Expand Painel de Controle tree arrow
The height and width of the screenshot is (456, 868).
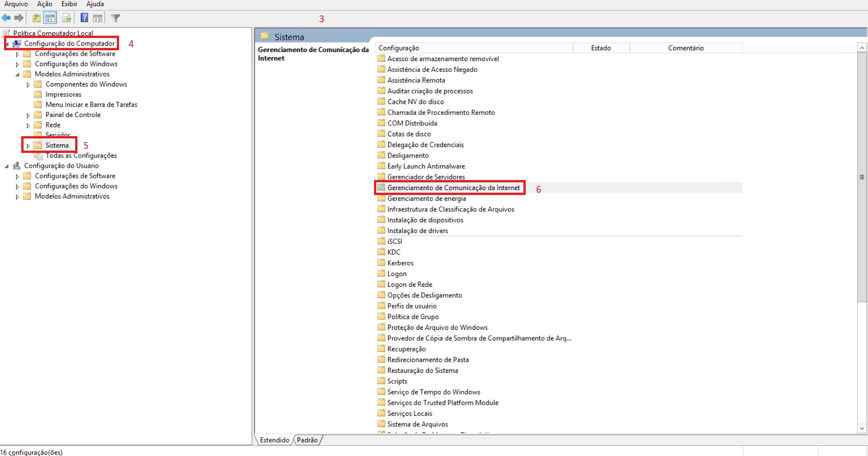click(28, 115)
